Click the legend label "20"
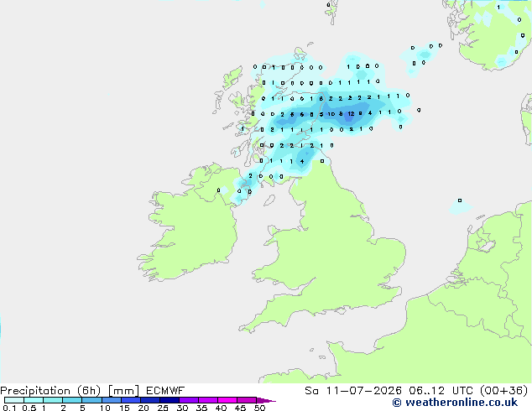This screenshot has height=411, width=532. click(143, 408)
